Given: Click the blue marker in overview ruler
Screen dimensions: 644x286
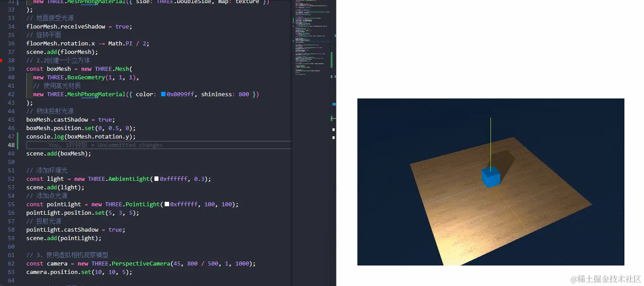Looking at the screenshot, I should click(x=334, y=104).
